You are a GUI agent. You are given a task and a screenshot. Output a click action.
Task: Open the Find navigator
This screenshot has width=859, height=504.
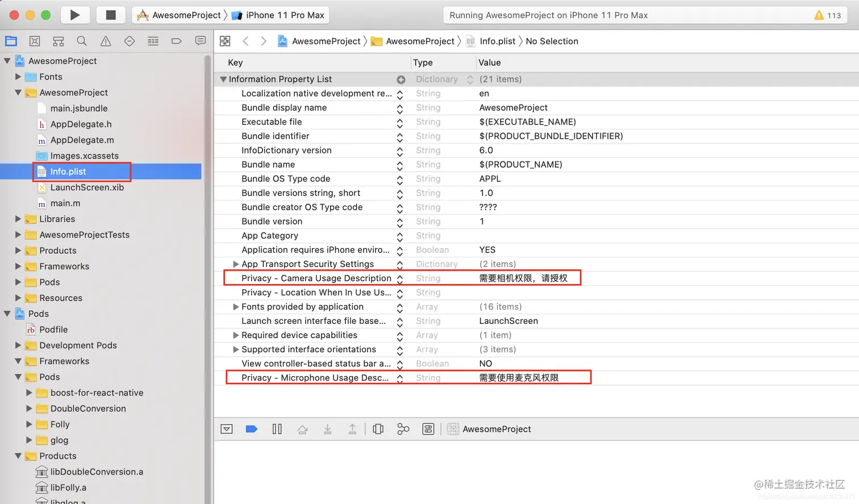point(82,41)
